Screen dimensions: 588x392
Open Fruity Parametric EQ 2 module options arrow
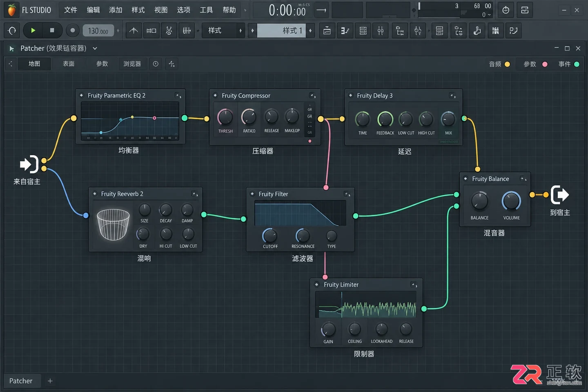(x=178, y=96)
